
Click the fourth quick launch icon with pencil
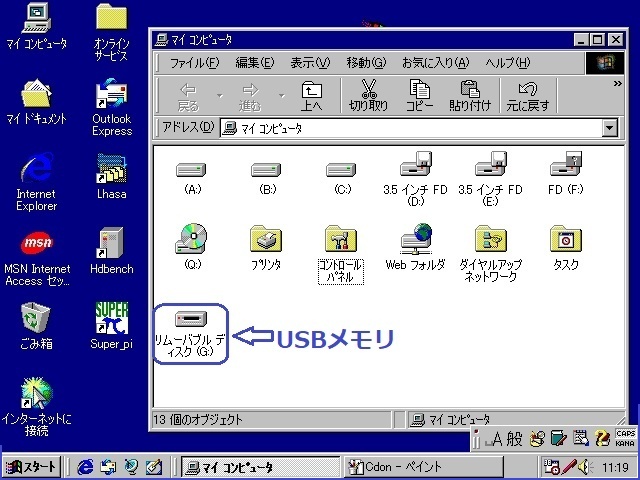(x=154, y=467)
